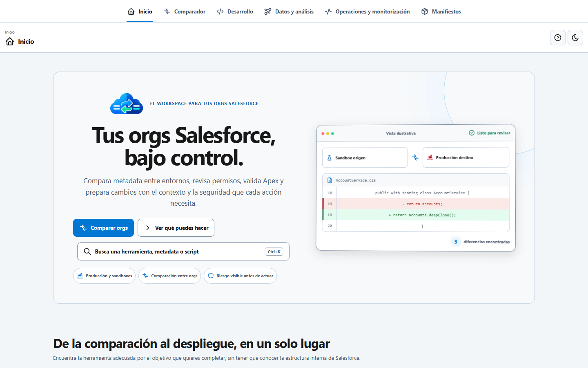The image size is (588, 368).
Task: Click the Producción destino box
Action: [x=466, y=157]
